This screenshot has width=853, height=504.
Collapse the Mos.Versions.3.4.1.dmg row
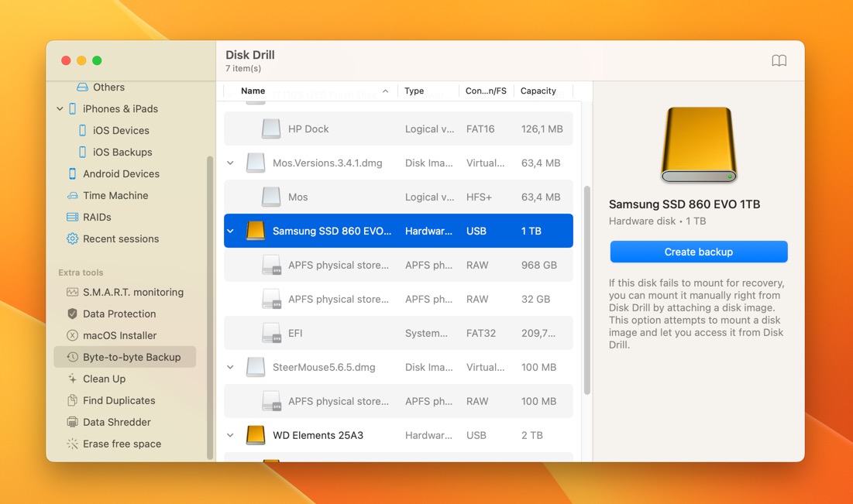pyautogui.click(x=231, y=163)
